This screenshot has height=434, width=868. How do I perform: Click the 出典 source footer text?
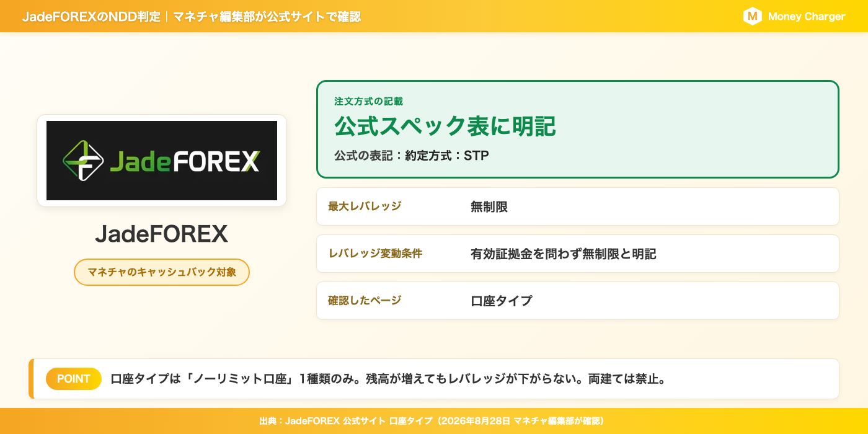(x=434, y=421)
